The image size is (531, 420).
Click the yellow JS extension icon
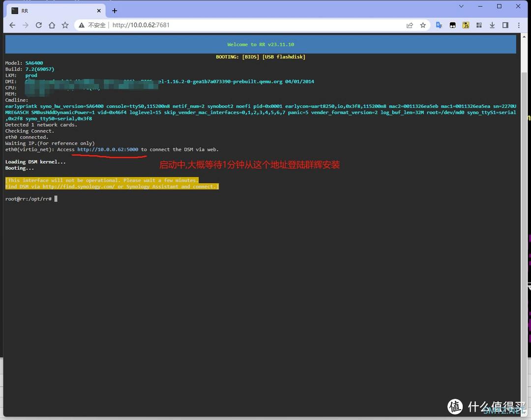(466, 25)
